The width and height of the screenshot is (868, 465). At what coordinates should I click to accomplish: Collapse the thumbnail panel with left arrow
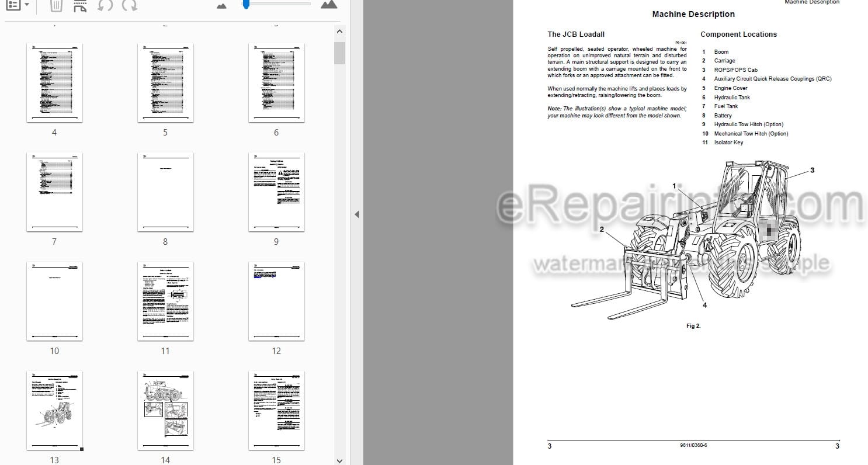pos(356,214)
